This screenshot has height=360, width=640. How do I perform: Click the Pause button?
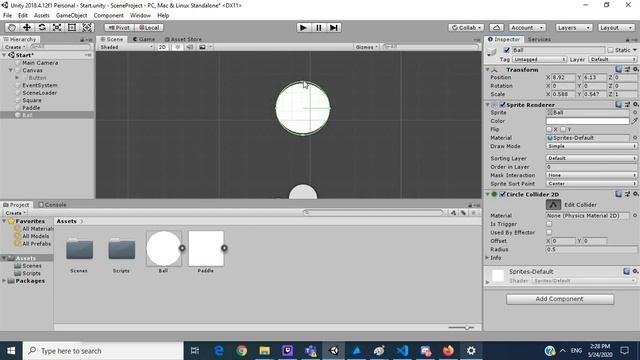tap(319, 27)
